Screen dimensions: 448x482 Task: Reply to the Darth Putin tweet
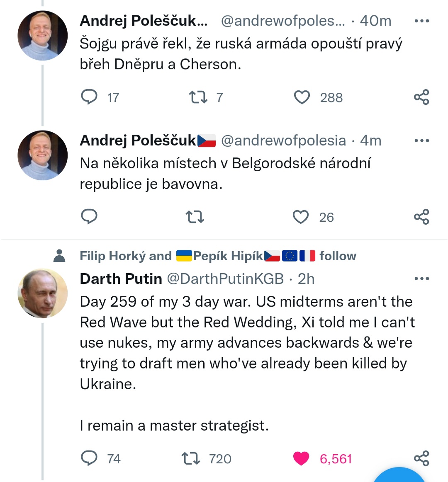point(89,458)
